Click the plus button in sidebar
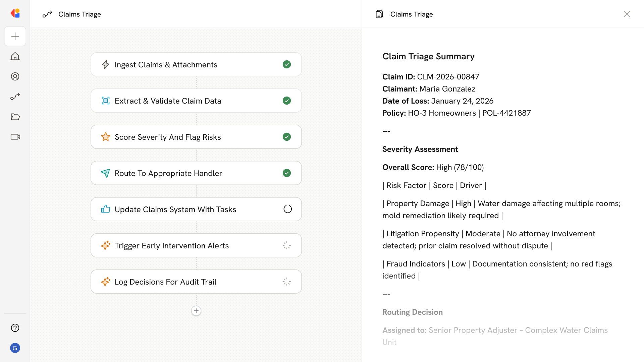 pyautogui.click(x=15, y=36)
